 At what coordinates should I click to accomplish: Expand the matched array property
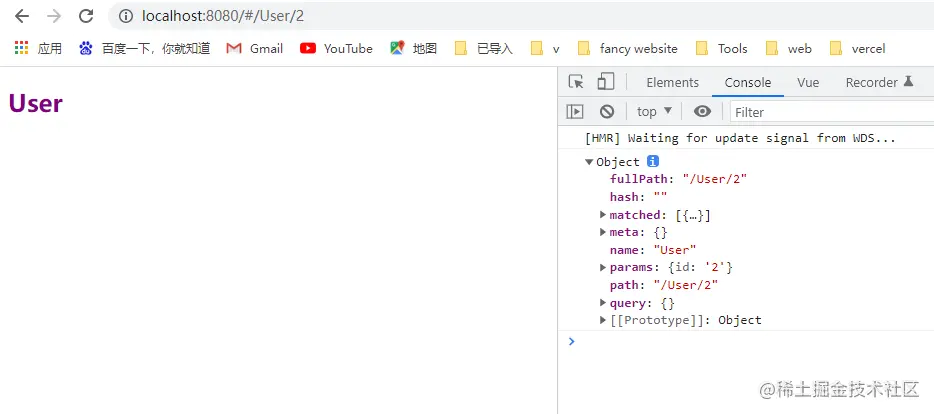coord(603,214)
